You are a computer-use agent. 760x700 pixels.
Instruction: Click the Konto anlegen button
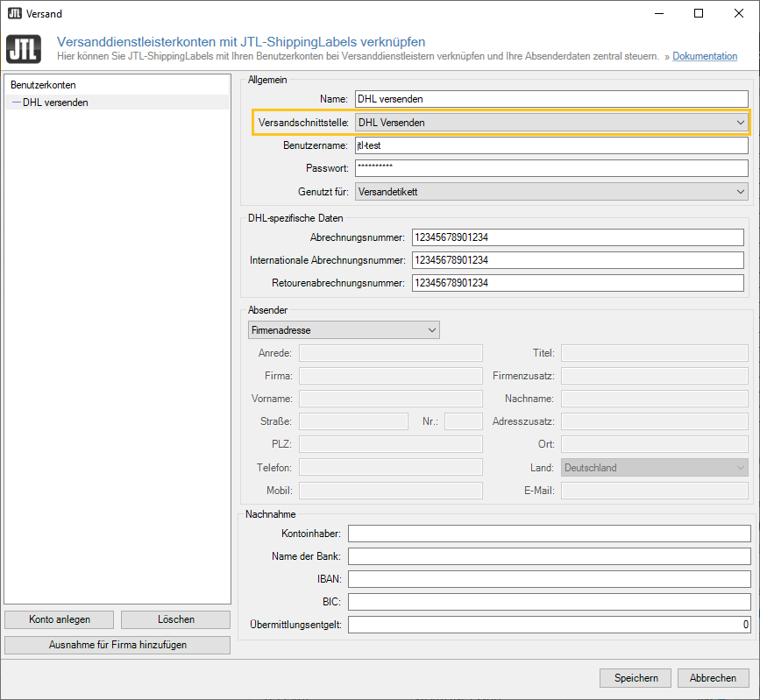pos(59,619)
